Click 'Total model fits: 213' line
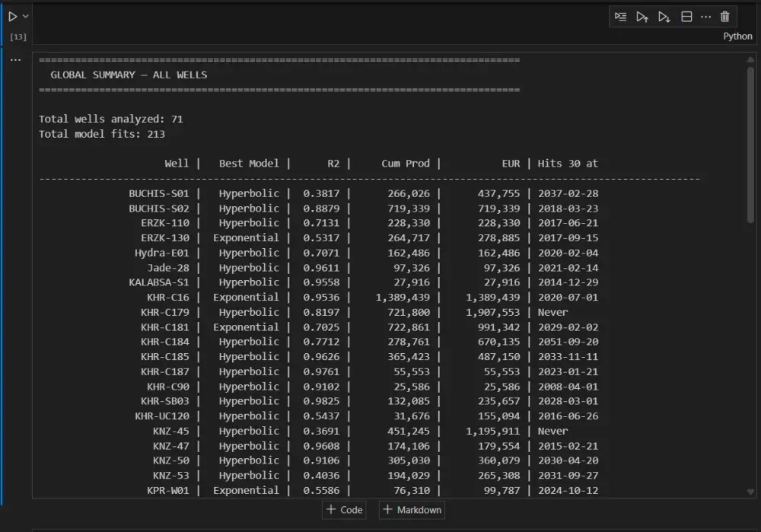 tap(102, 134)
